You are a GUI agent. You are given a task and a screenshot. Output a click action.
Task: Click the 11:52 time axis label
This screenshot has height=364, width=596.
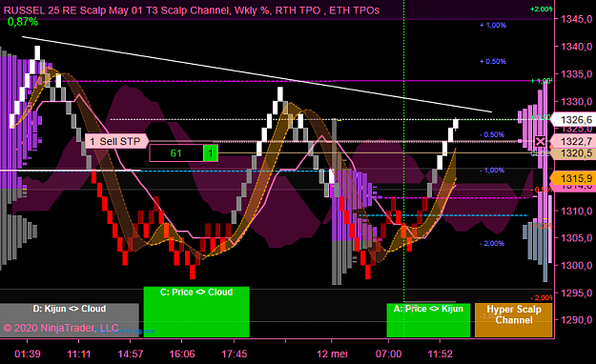coord(441,354)
